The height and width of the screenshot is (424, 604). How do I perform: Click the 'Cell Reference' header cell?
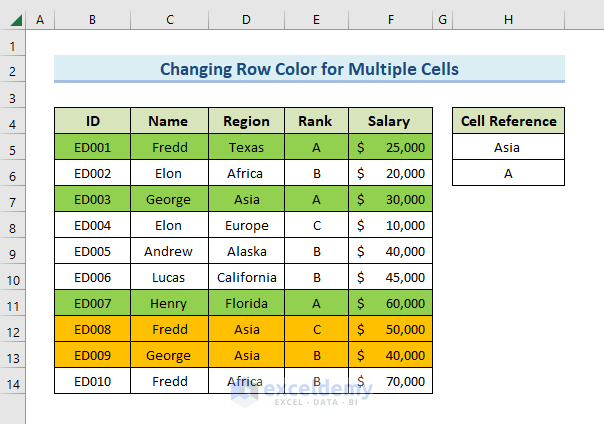point(508,121)
